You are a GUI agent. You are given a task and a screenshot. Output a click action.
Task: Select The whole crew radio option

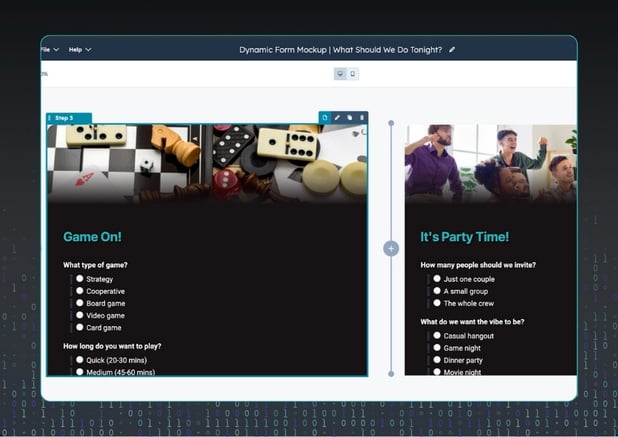437,303
